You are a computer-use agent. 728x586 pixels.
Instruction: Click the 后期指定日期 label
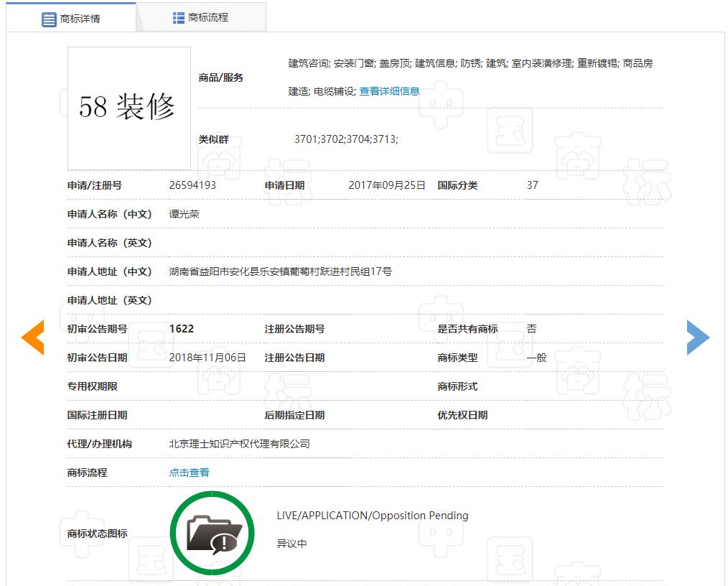294,415
